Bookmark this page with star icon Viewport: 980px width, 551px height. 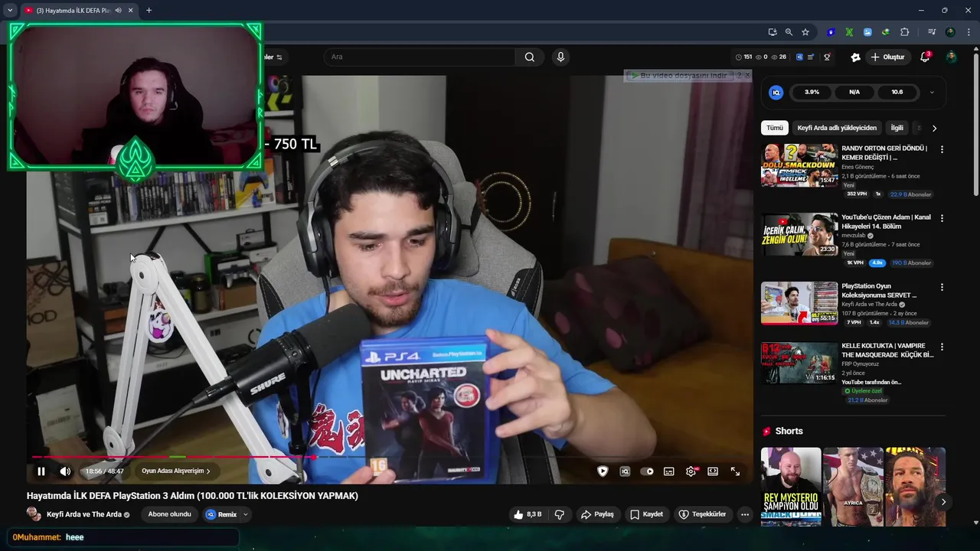[805, 32]
